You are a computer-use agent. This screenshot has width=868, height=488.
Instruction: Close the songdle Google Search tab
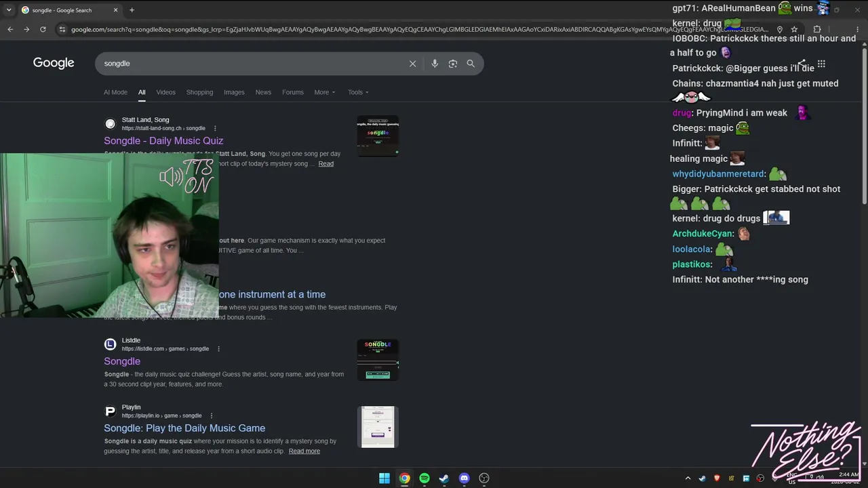coord(115,10)
